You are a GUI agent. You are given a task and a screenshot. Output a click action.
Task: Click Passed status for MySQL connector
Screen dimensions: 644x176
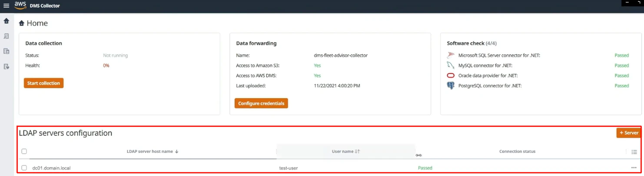(621, 65)
